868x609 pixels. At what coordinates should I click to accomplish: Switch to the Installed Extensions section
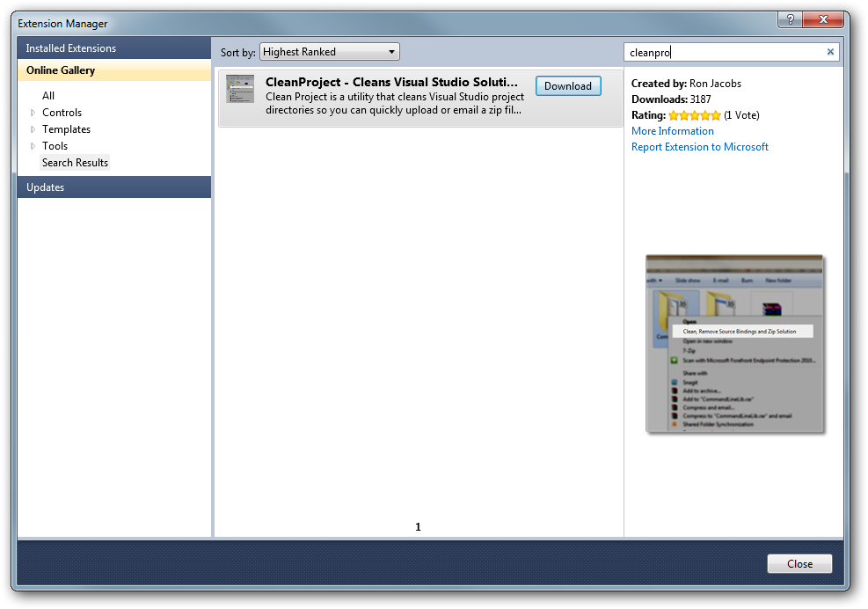[70, 48]
